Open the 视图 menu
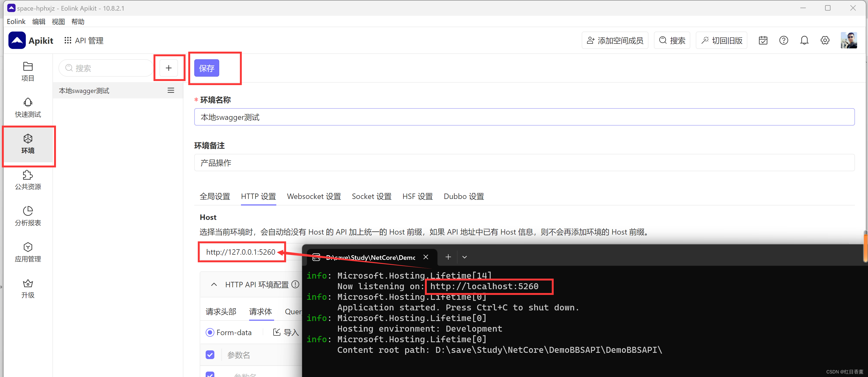868x377 pixels. [x=58, y=21]
